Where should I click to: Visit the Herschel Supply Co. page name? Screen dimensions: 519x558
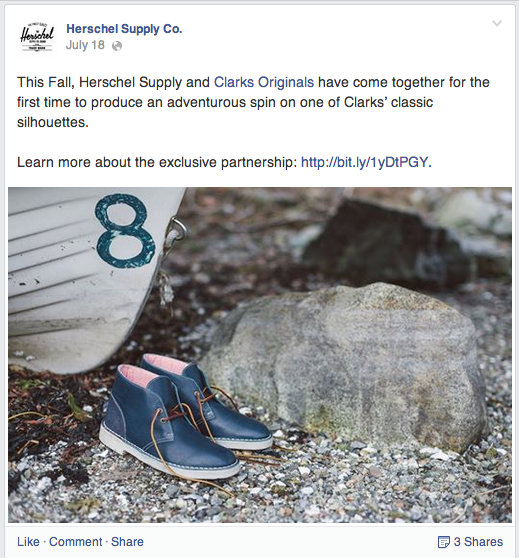(x=124, y=29)
